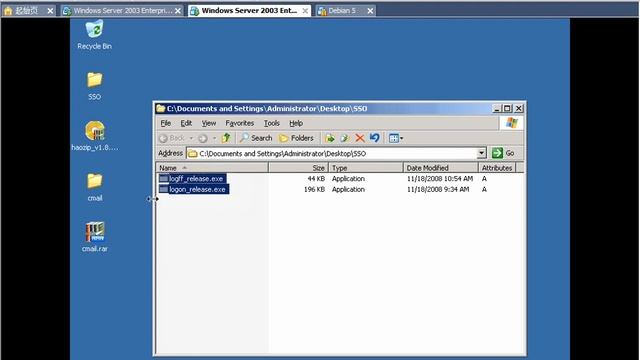The image size is (640, 360).
Task: Click the Go button
Action: pos(503,153)
